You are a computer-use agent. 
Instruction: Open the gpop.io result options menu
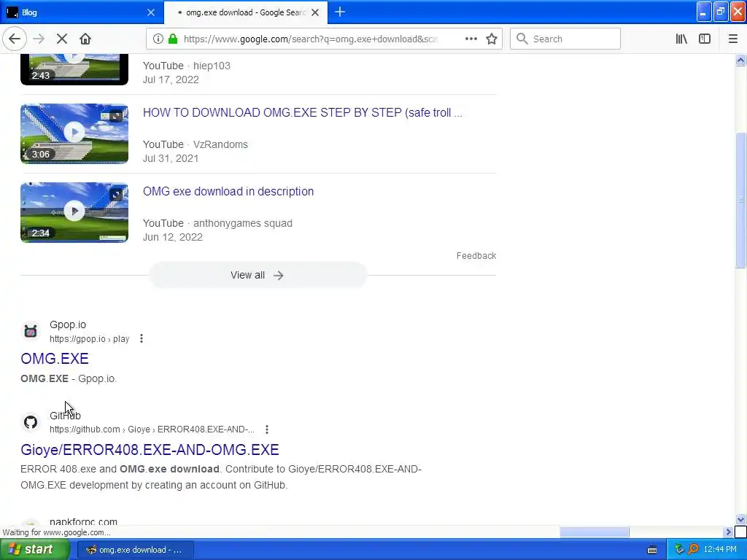(142, 338)
